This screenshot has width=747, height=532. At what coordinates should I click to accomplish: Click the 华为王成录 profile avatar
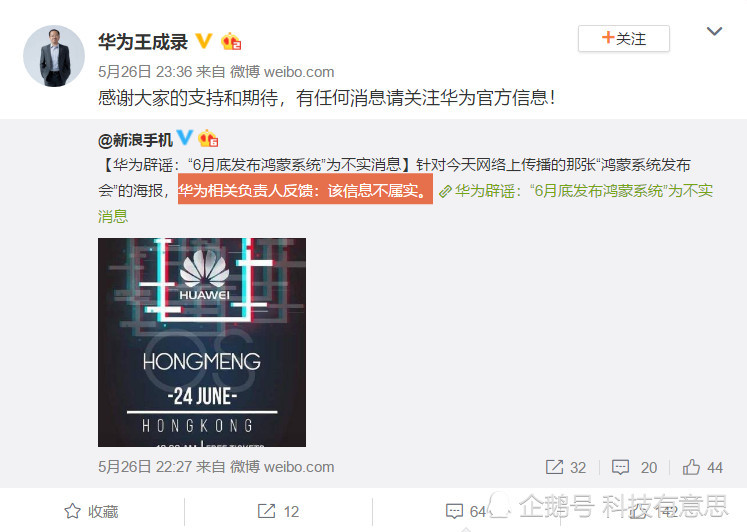[54, 56]
